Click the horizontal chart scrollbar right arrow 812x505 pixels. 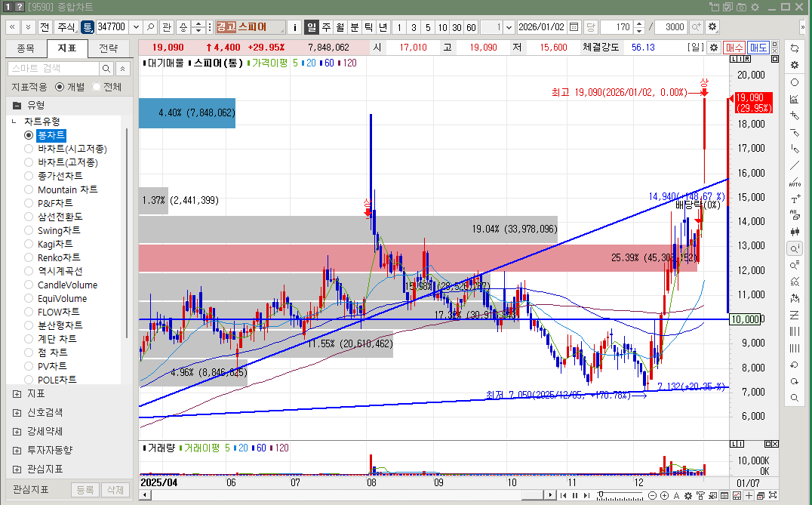click(x=550, y=495)
